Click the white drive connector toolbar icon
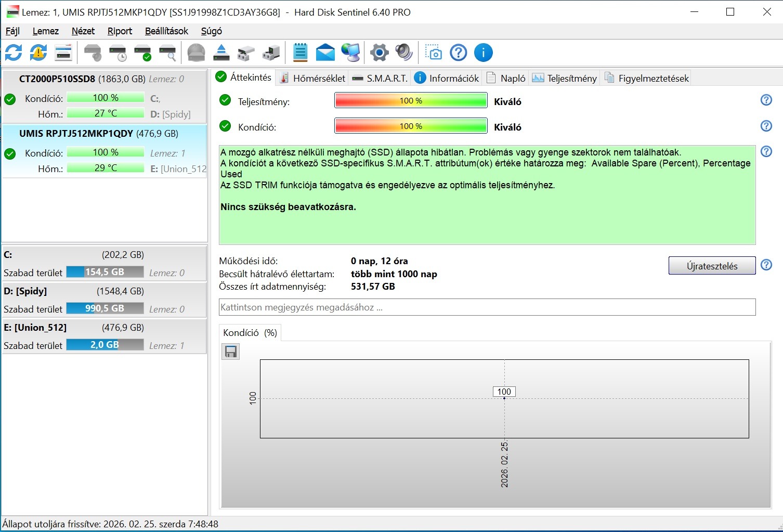This screenshot has width=783, height=532. [246, 53]
